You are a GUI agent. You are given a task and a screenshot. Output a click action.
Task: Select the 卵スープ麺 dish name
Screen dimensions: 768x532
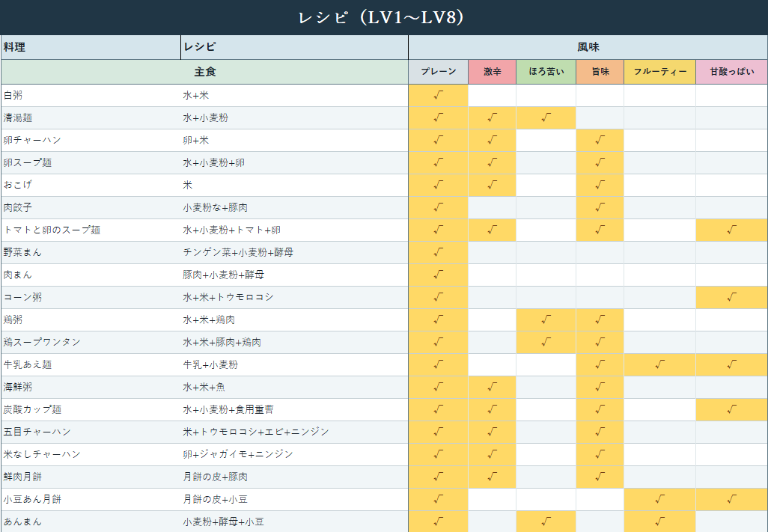[x=28, y=162]
